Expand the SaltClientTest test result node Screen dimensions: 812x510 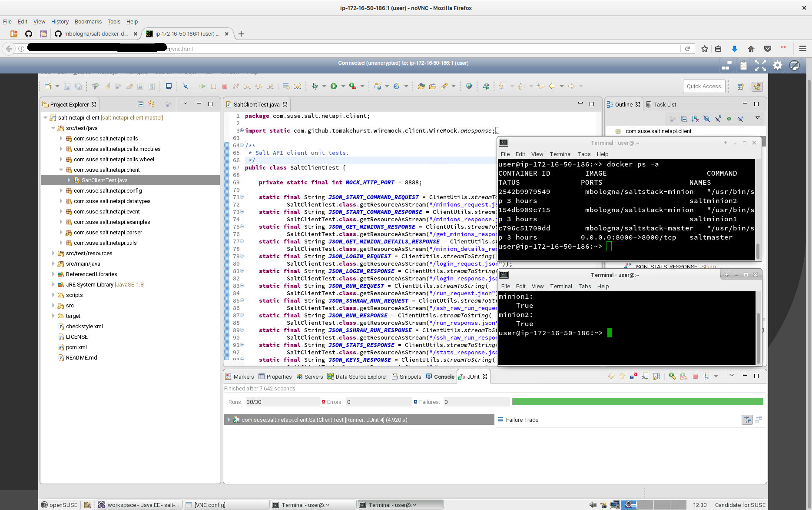click(229, 420)
